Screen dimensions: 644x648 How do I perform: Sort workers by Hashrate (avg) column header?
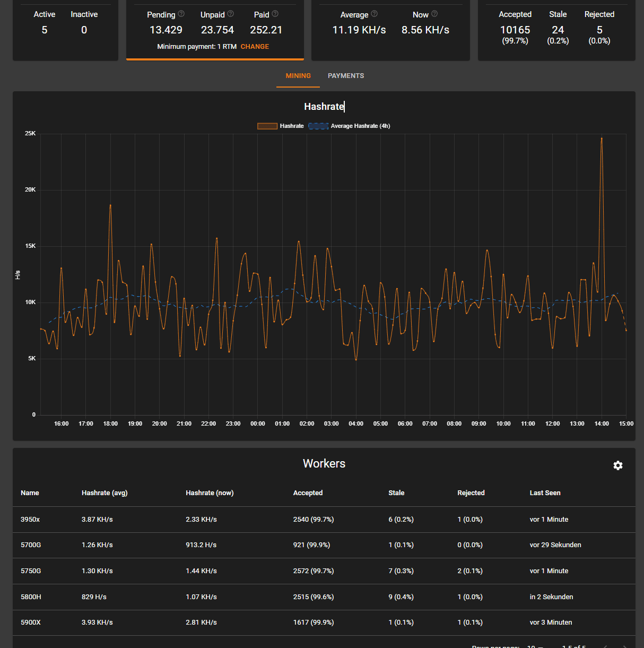(105, 493)
